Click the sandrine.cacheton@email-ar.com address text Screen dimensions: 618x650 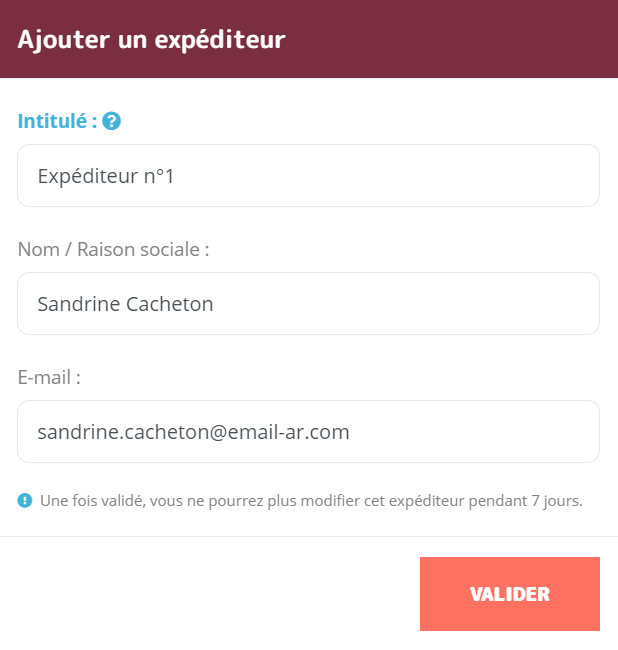click(194, 432)
